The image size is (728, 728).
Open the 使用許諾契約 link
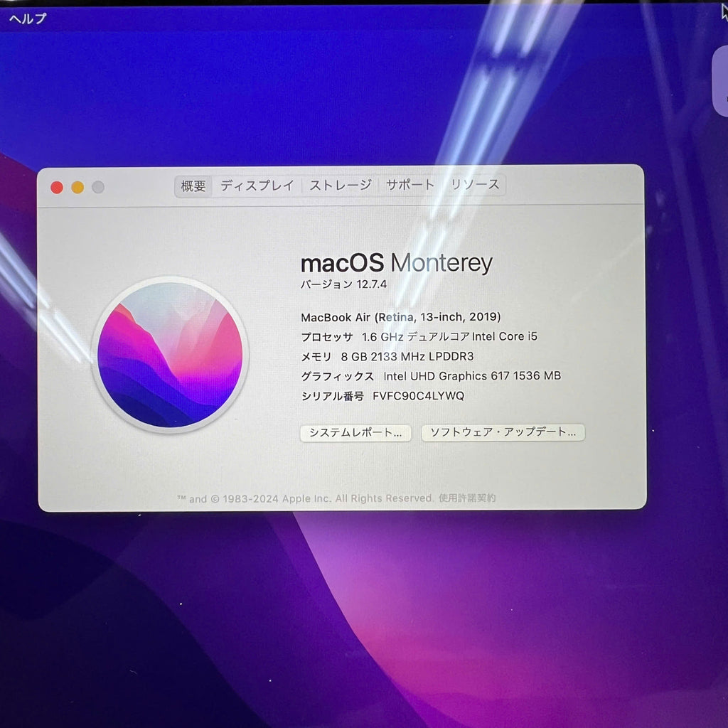pos(467,498)
